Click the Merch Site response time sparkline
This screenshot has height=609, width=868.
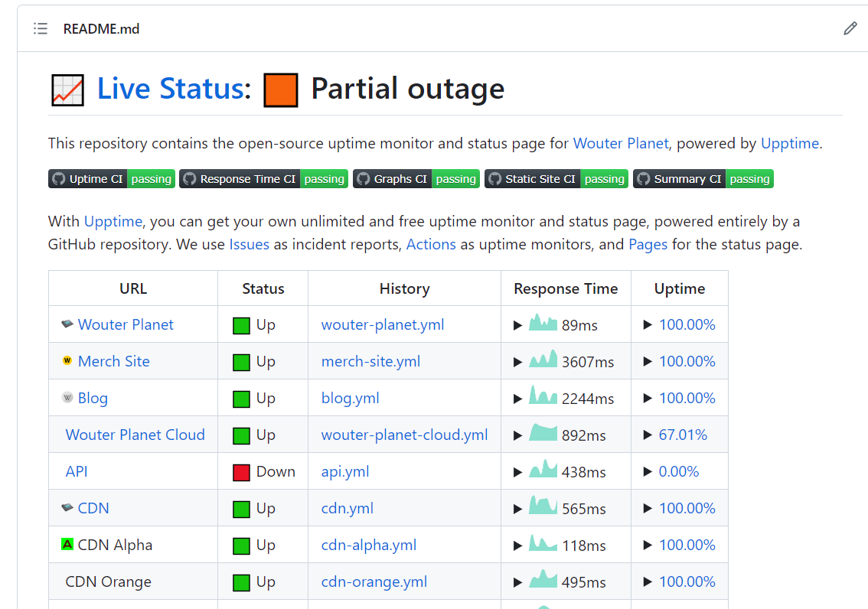point(542,360)
